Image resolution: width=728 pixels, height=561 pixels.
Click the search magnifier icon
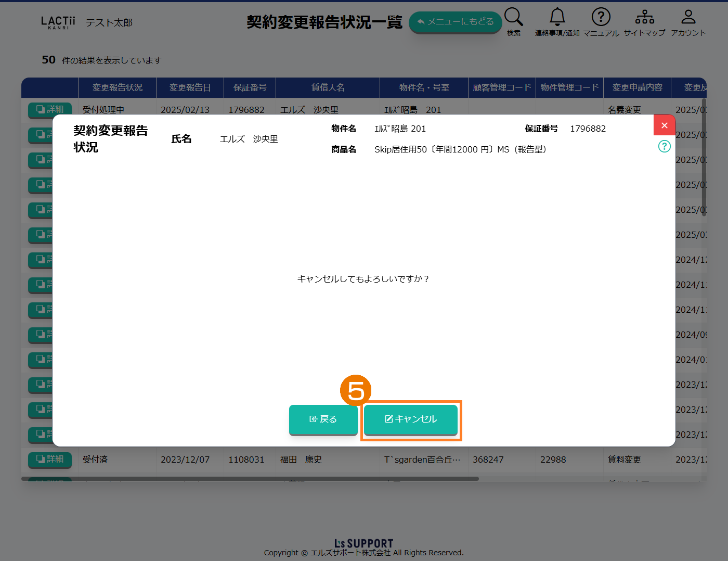pos(513,17)
